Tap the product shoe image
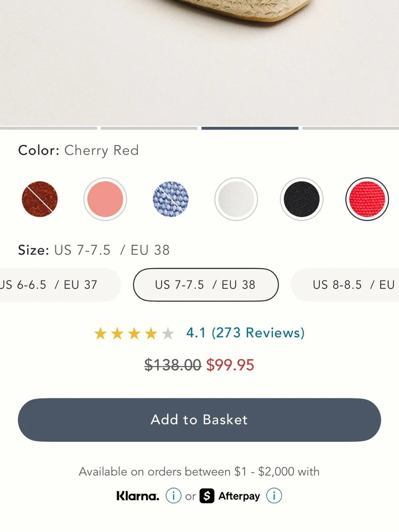This screenshot has width=399, height=532. (x=199, y=63)
